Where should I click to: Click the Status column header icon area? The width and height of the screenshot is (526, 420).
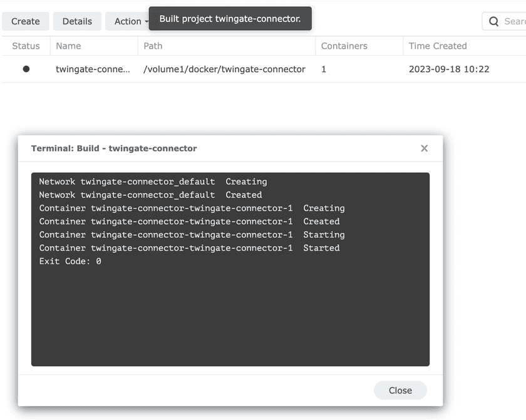pos(25,46)
